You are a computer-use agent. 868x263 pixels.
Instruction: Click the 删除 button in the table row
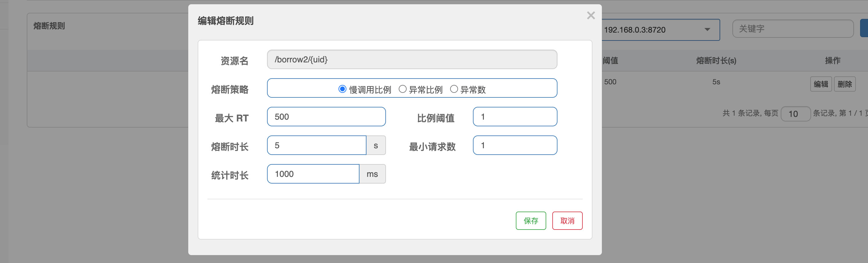click(844, 84)
